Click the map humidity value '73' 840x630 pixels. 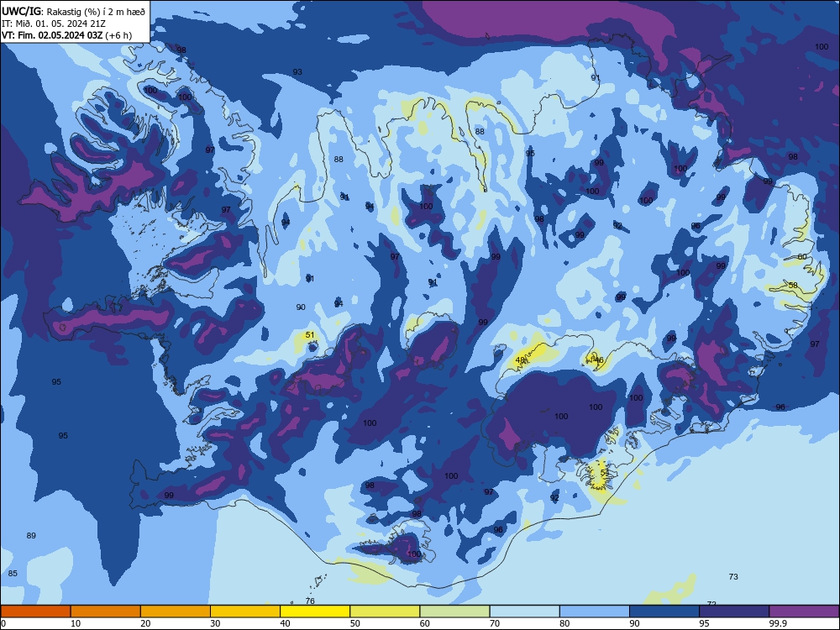(x=733, y=576)
